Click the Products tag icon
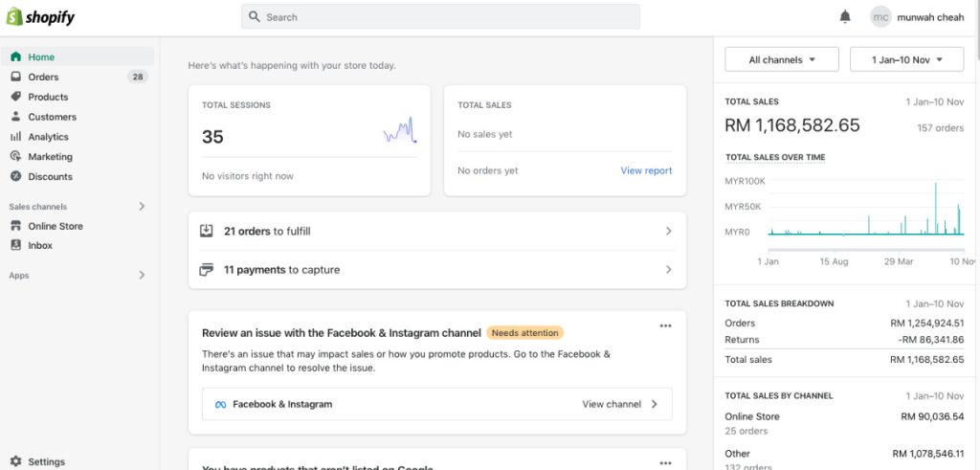This screenshot has height=470, width=980. pos(16,97)
